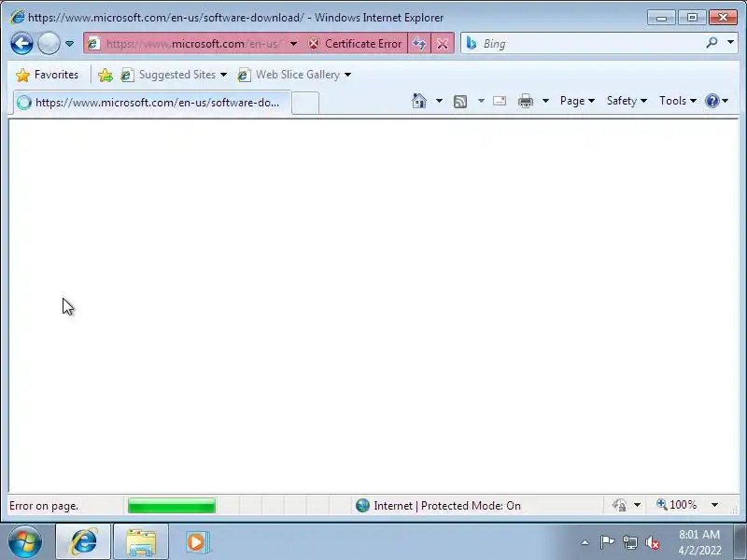Click the Certificate Error security report
The height and width of the screenshot is (560, 747).
355,44
